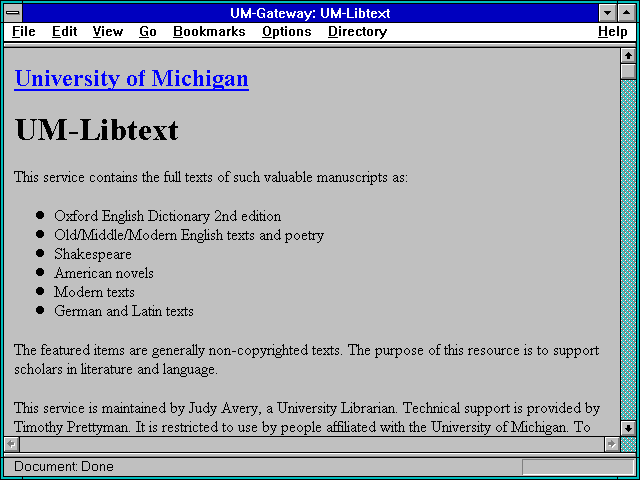The width and height of the screenshot is (640, 480).
Task: Open the View menu
Action: 108,32
